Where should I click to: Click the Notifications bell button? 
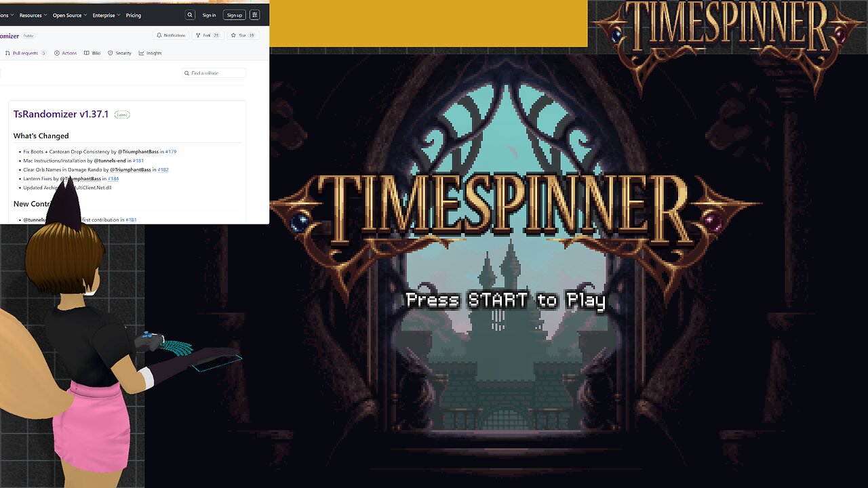click(171, 35)
